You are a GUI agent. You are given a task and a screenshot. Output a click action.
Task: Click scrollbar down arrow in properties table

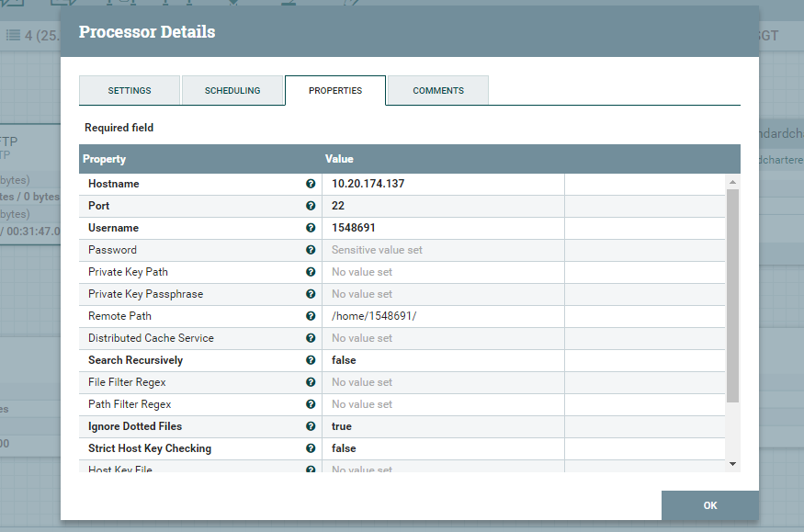(732, 464)
